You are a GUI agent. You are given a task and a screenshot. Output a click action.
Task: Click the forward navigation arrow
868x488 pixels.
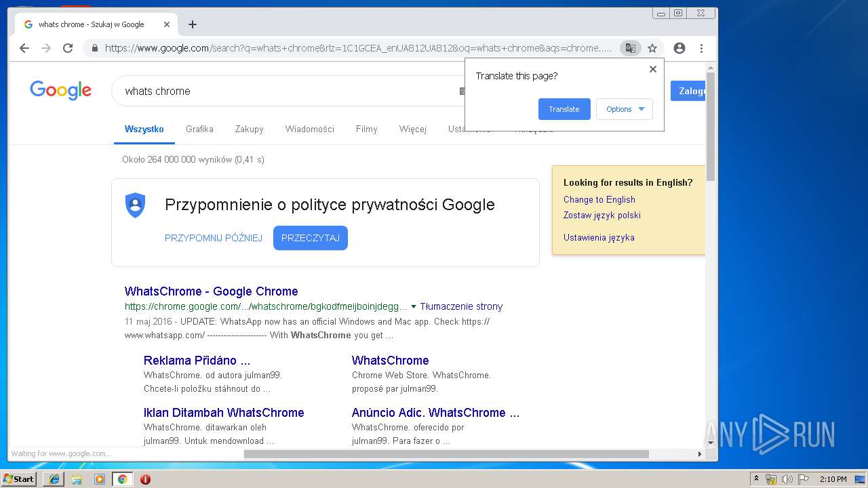[x=46, y=48]
